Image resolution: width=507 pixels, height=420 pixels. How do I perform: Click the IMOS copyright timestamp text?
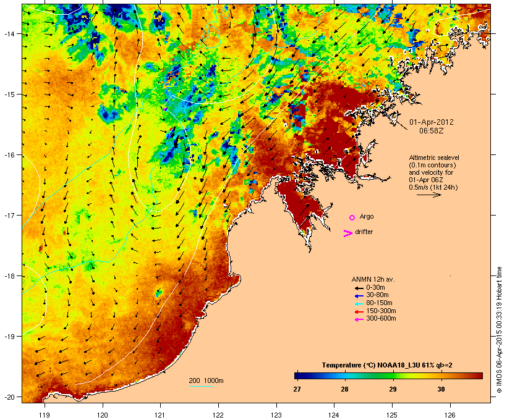coord(499,330)
